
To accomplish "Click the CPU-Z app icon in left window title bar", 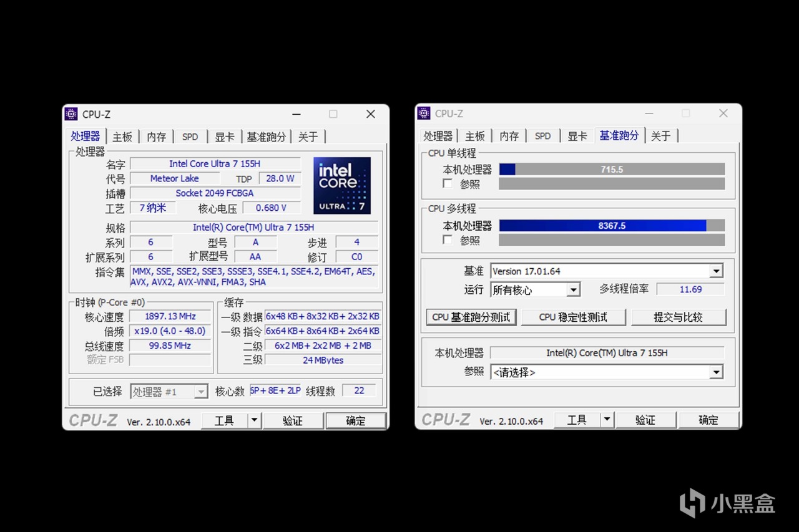I will coord(71,114).
